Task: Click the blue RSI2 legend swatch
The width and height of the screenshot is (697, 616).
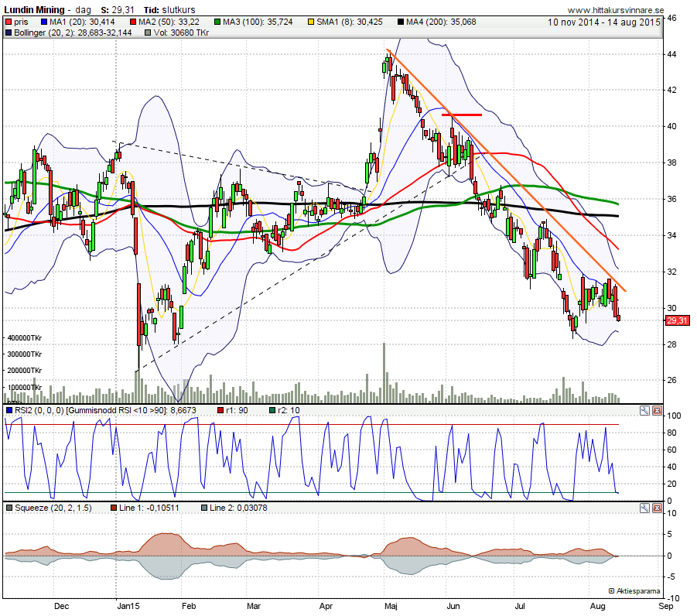Action: 9,410
